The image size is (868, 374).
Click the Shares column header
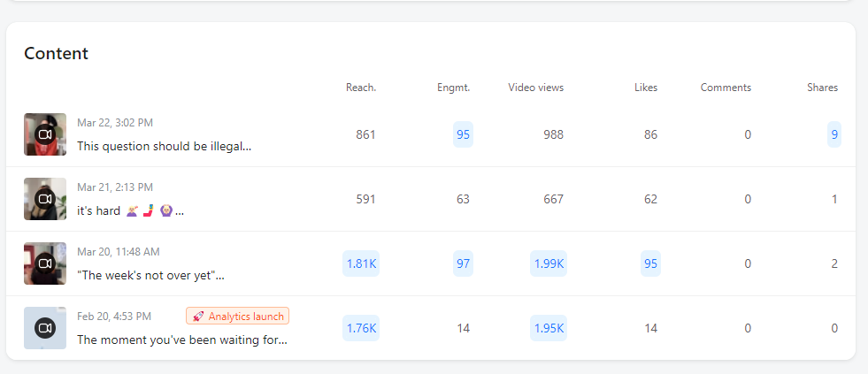coord(822,88)
